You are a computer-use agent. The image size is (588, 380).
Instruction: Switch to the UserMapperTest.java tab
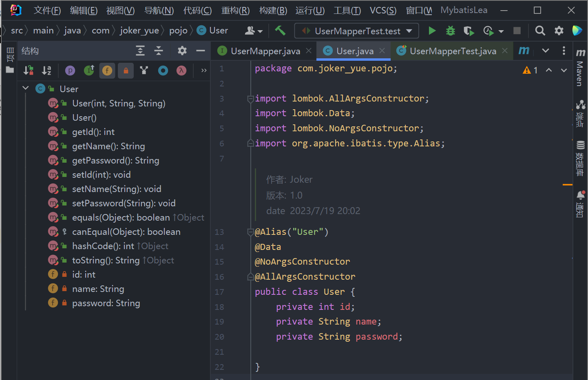pos(453,51)
